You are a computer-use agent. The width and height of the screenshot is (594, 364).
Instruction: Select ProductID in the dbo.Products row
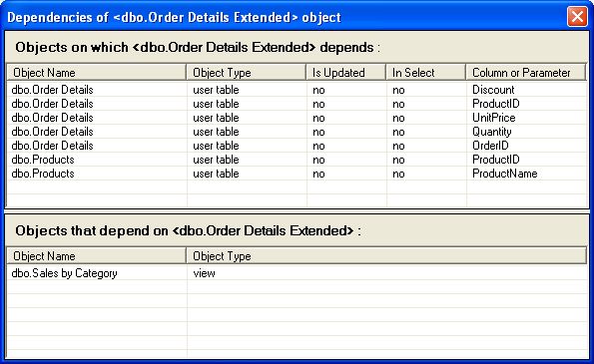tap(496, 160)
